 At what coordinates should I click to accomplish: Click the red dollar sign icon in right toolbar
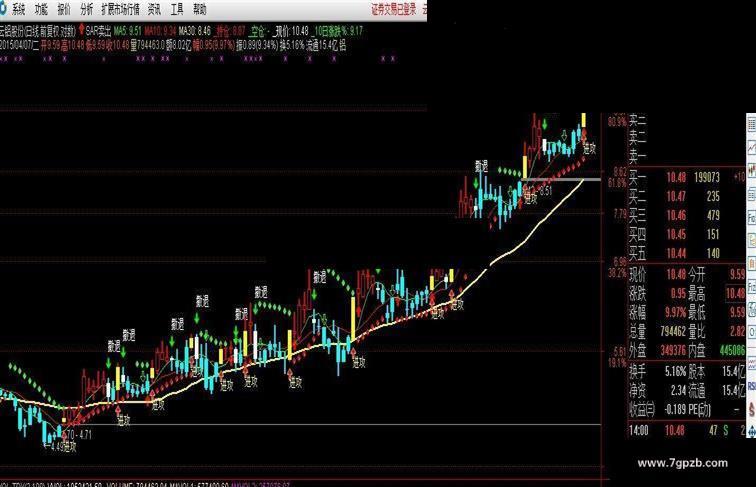pyautogui.click(x=752, y=410)
